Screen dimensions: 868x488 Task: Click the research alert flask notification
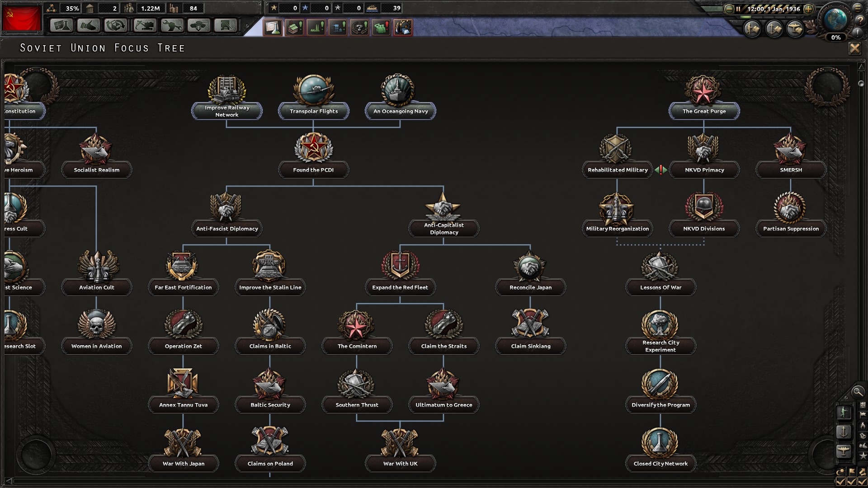click(273, 28)
